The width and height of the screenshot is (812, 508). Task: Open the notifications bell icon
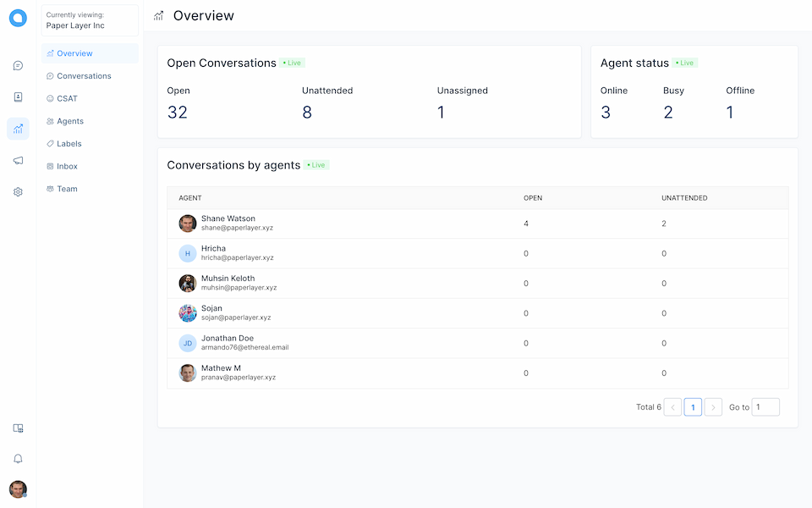18,459
